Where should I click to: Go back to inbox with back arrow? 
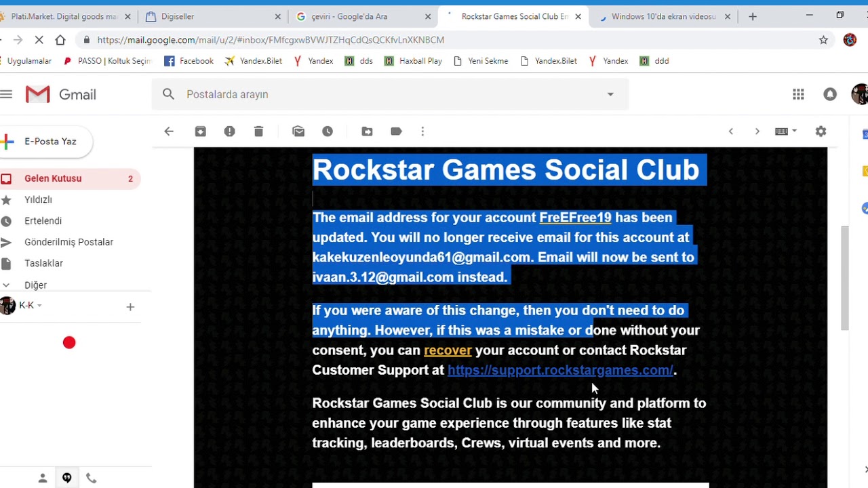pyautogui.click(x=169, y=131)
